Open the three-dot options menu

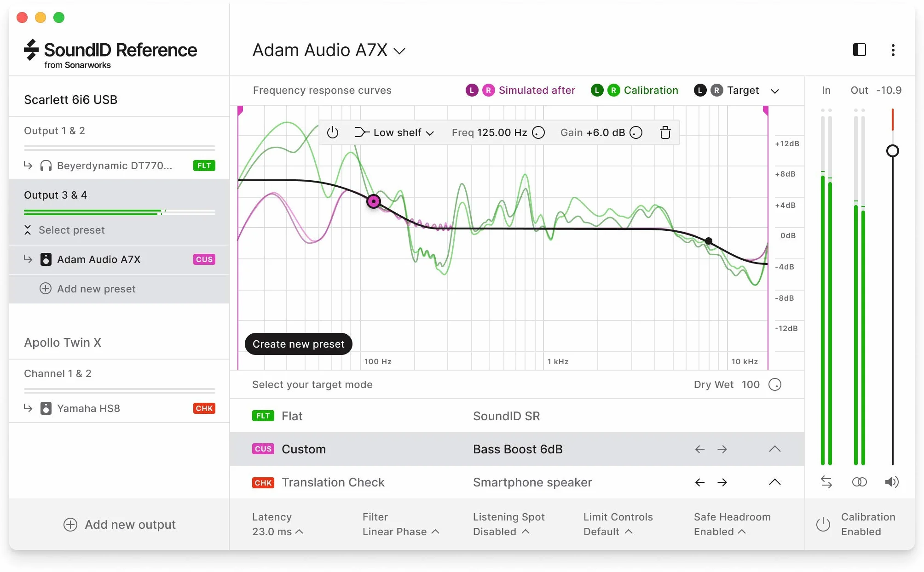click(x=893, y=50)
